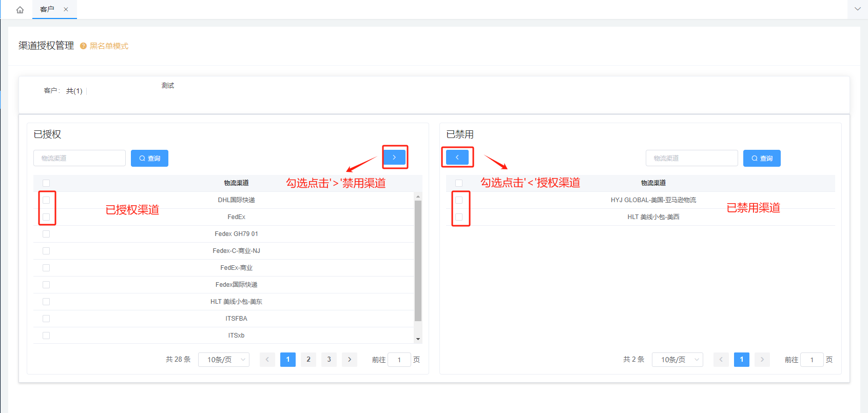Check the DHL国际快递 checkbox
Viewport: 868px width, 413px height.
46,200
